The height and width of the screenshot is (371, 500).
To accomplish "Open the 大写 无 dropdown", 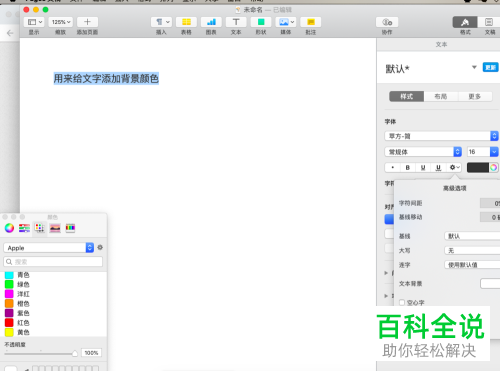I will (x=472, y=251).
